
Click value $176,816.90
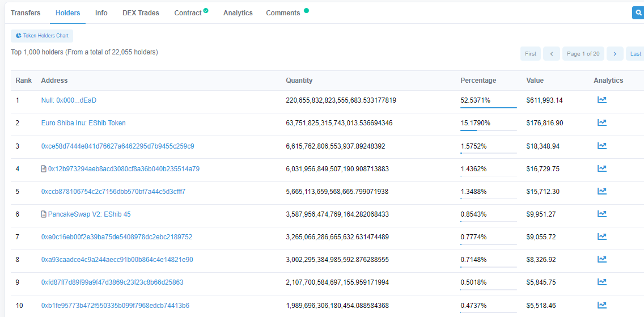(545, 123)
